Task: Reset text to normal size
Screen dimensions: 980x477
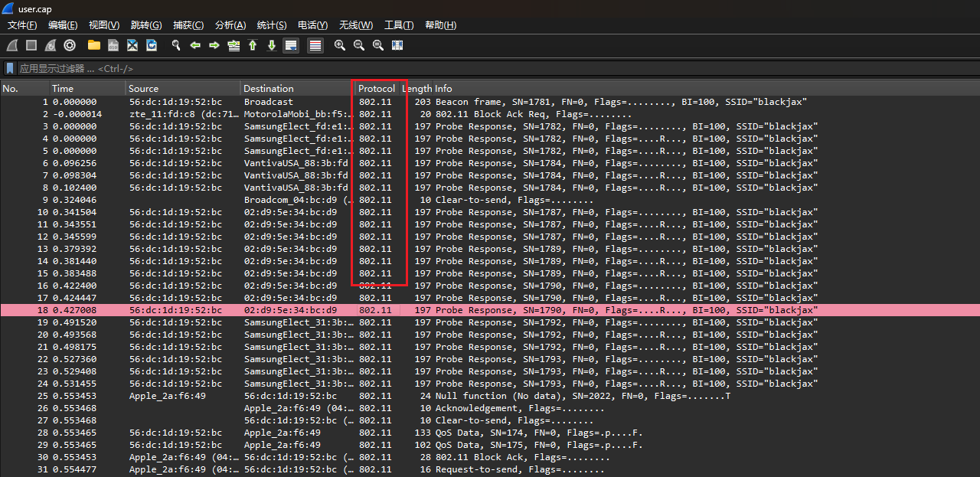Action: [x=378, y=45]
